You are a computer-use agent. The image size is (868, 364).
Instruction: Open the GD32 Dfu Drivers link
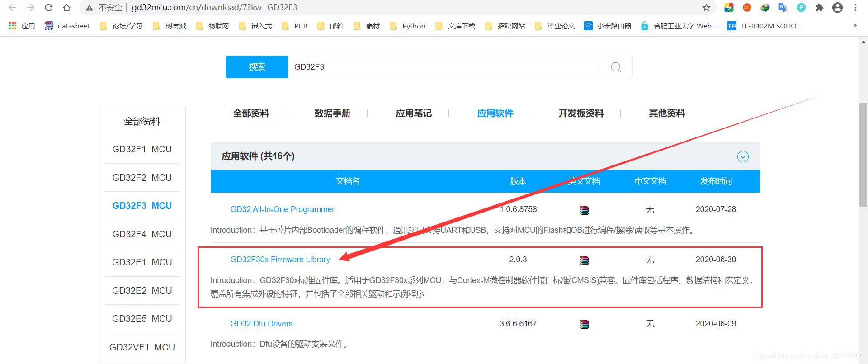(x=261, y=324)
